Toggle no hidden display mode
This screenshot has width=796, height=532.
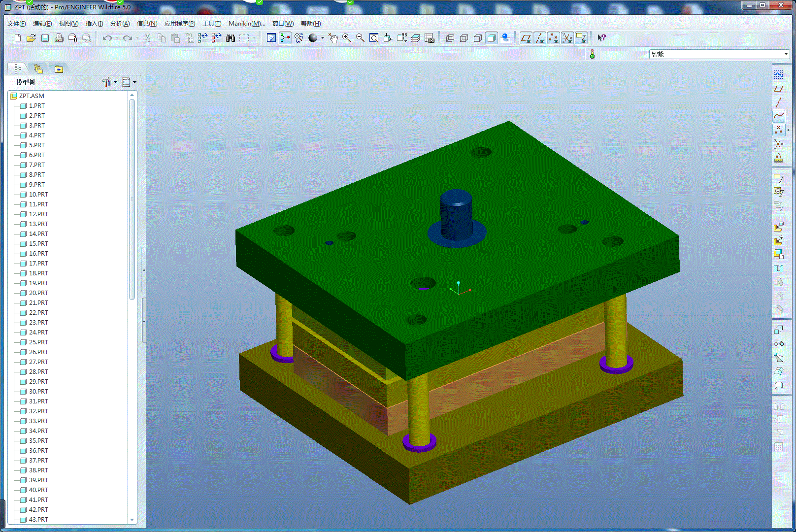[477, 38]
